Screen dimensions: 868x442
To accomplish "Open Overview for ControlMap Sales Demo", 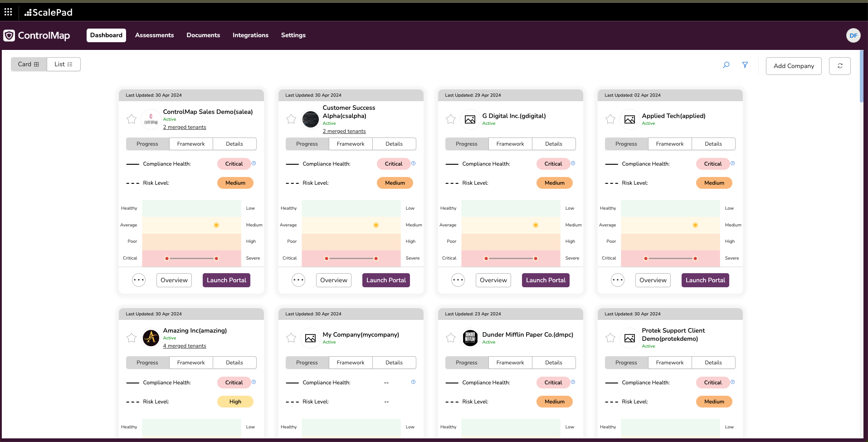I will pyautogui.click(x=174, y=280).
